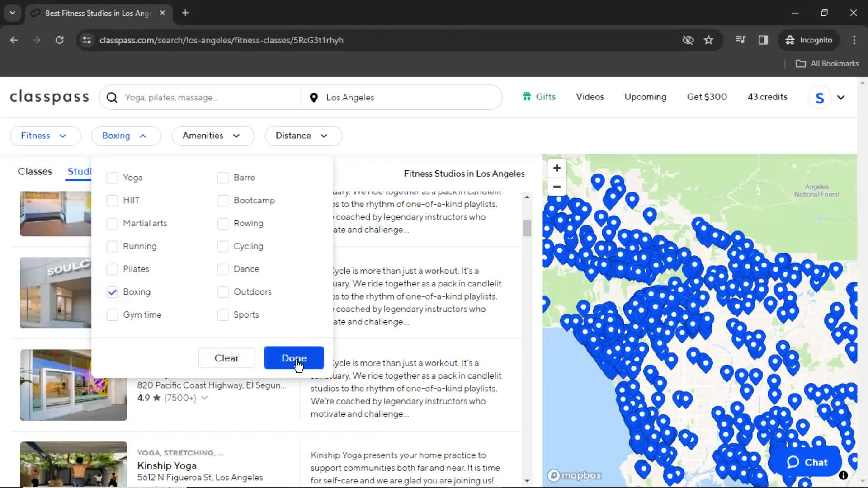The width and height of the screenshot is (868, 488).
Task: Click the map zoom-out minus icon
Action: pyautogui.click(x=556, y=187)
